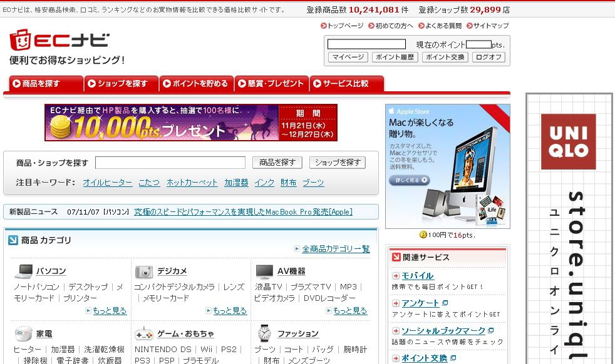Click the NINTENDO DS subcategory text
The width and height of the screenshot is (615, 364).
coord(163,350)
